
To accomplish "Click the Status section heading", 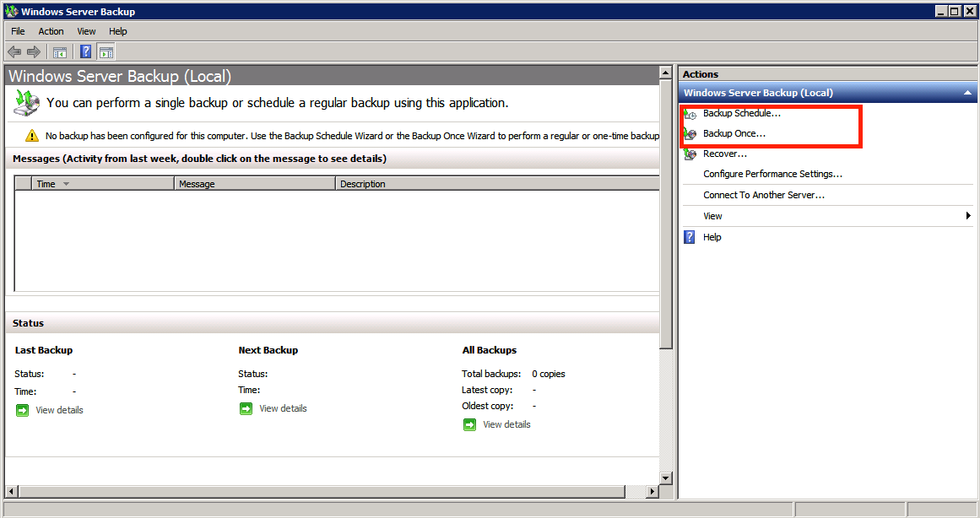I will (28, 323).
